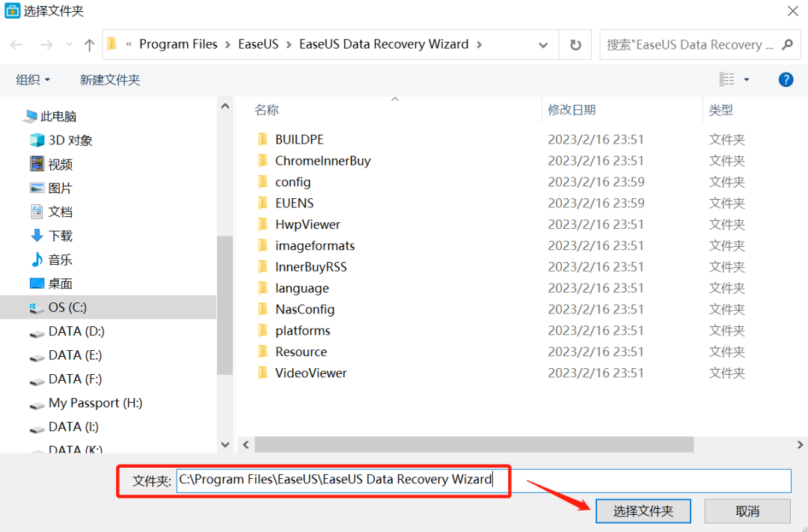Refresh the current folder view
The height and width of the screenshot is (532, 808).
click(575, 45)
